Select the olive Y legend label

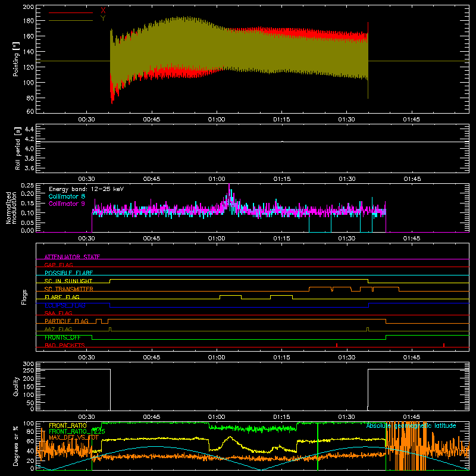pyautogui.click(x=103, y=18)
